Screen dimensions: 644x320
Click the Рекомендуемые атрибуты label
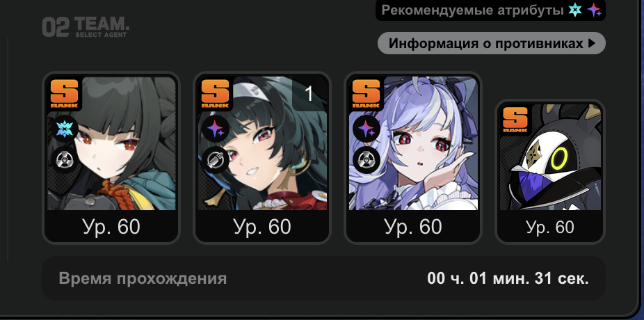pyautogui.click(x=472, y=10)
